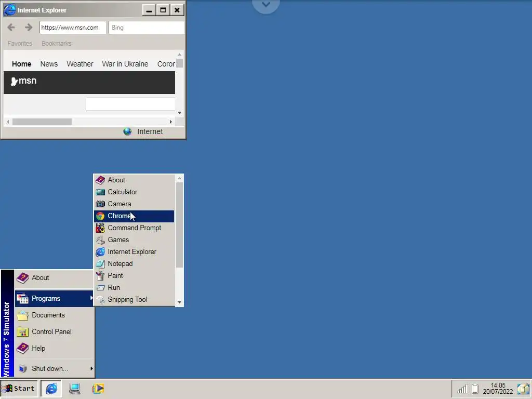Click the Programs icon in Start menu
The height and width of the screenshot is (399, 532).
pos(23,299)
